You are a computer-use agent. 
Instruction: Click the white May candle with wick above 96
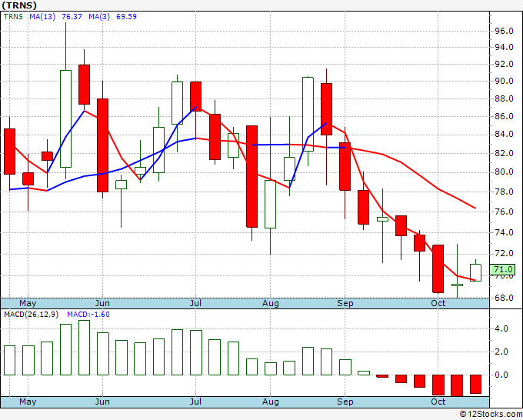tap(65, 118)
